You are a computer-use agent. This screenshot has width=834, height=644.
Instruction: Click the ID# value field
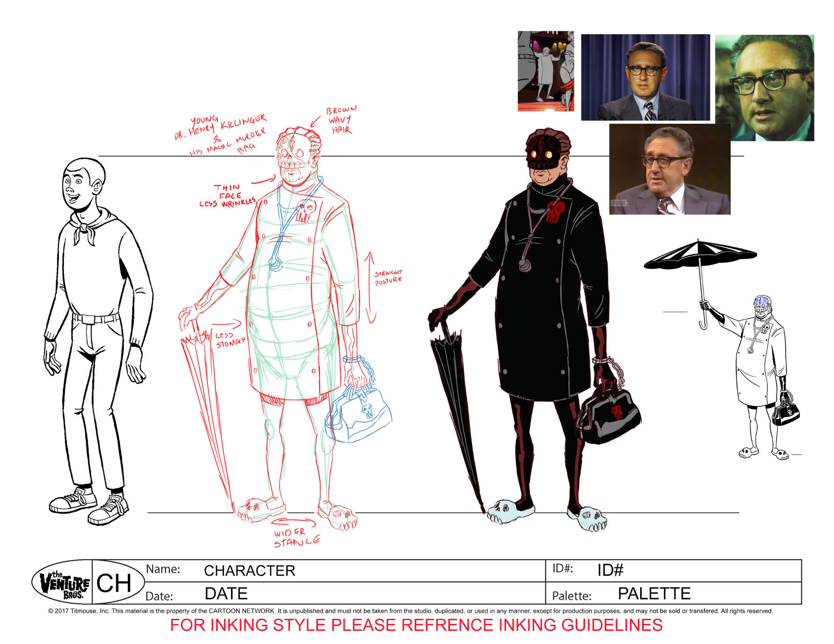click(610, 570)
